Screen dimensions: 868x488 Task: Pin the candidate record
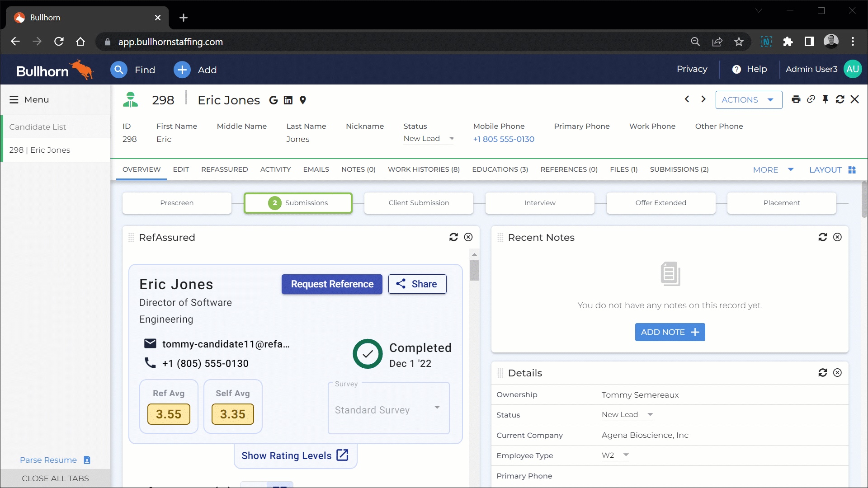(826, 99)
